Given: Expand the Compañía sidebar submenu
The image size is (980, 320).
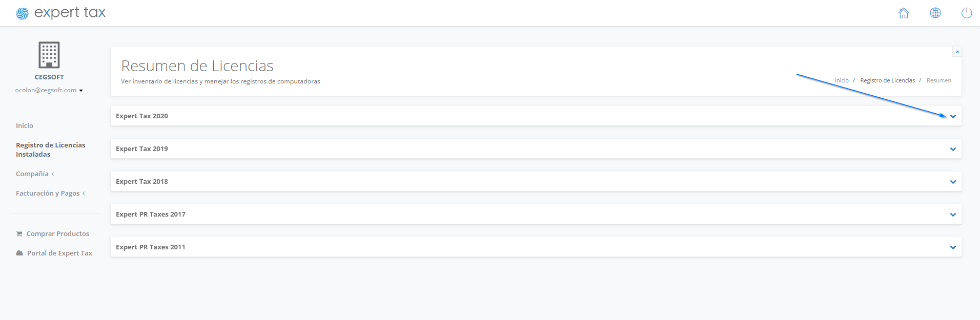Looking at the screenshot, I should coord(35,174).
